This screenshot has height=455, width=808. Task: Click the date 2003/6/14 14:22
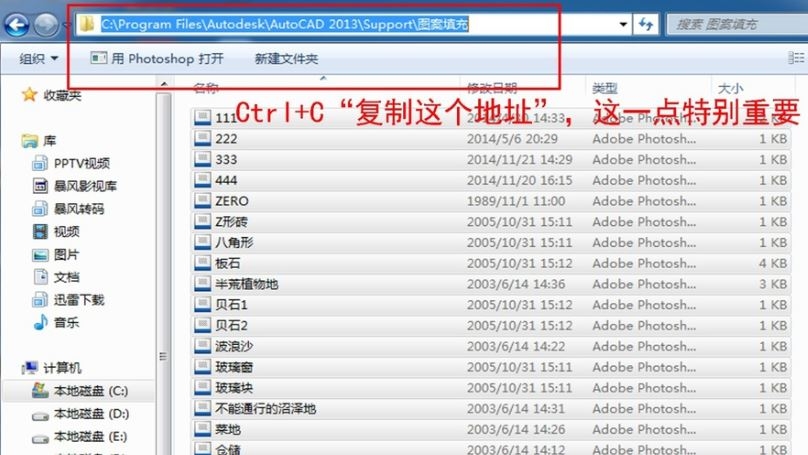[x=516, y=346]
